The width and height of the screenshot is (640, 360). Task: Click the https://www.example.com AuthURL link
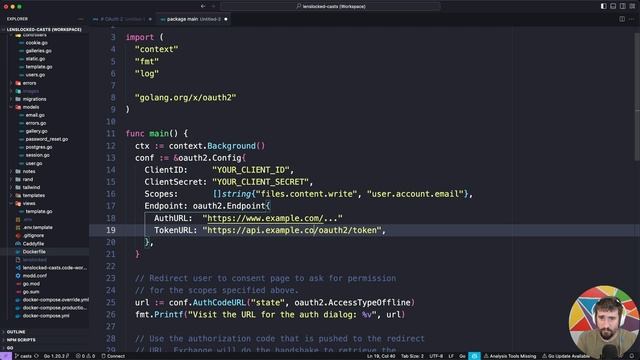pyautogui.click(x=265, y=218)
